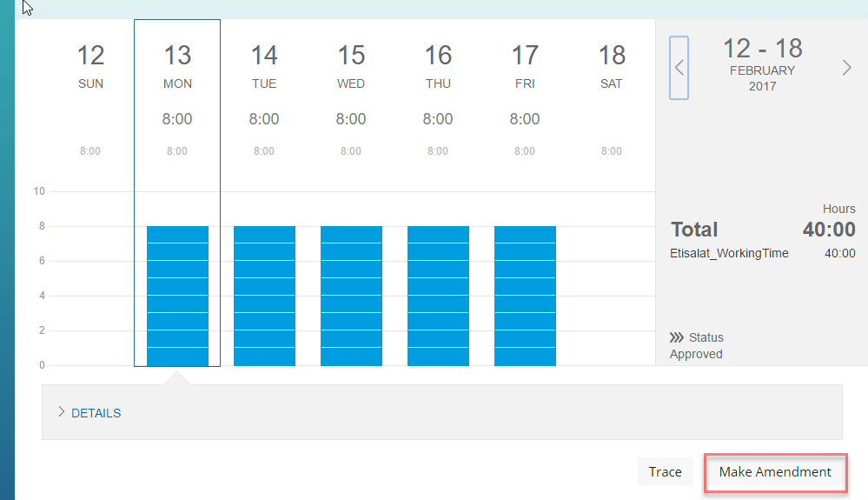This screenshot has height=500, width=868.
Task: Click the Etisalat_WorkingTime hours entry
Action: point(762,253)
